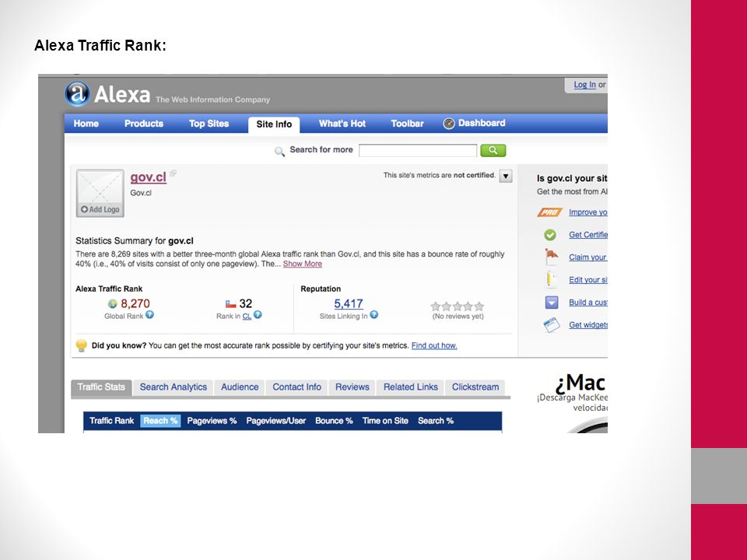Click the Get Certified link
This screenshot has height=560, width=747.
tap(588, 235)
